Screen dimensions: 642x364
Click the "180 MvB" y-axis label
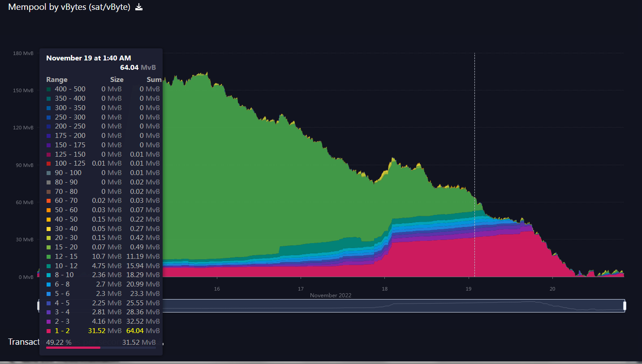click(x=23, y=53)
